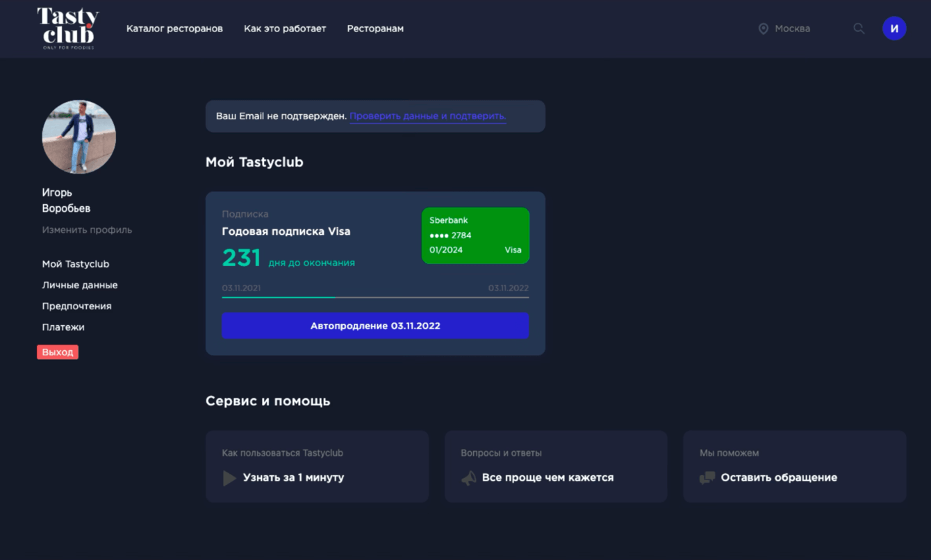Click the Автопродление 03.11.2022 button
The height and width of the screenshot is (560, 931).
pyautogui.click(x=375, y=326)
